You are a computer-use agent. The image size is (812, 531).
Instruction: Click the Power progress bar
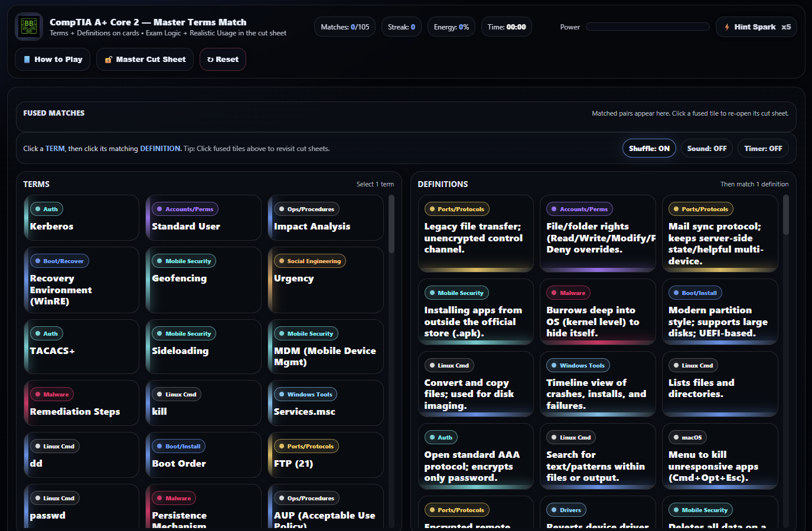click(x=647, y=27)
